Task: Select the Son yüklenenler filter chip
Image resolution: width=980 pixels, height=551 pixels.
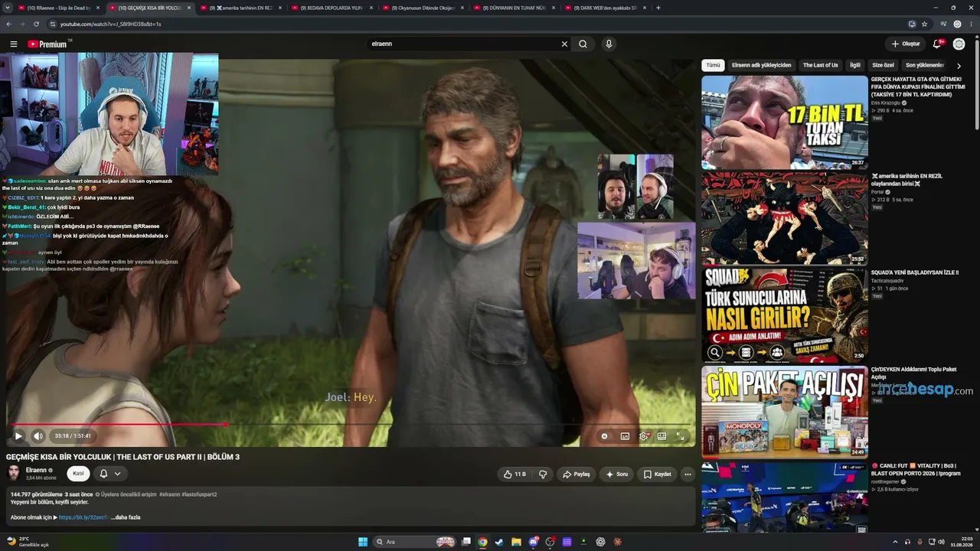Action: [x=925, y=66]
